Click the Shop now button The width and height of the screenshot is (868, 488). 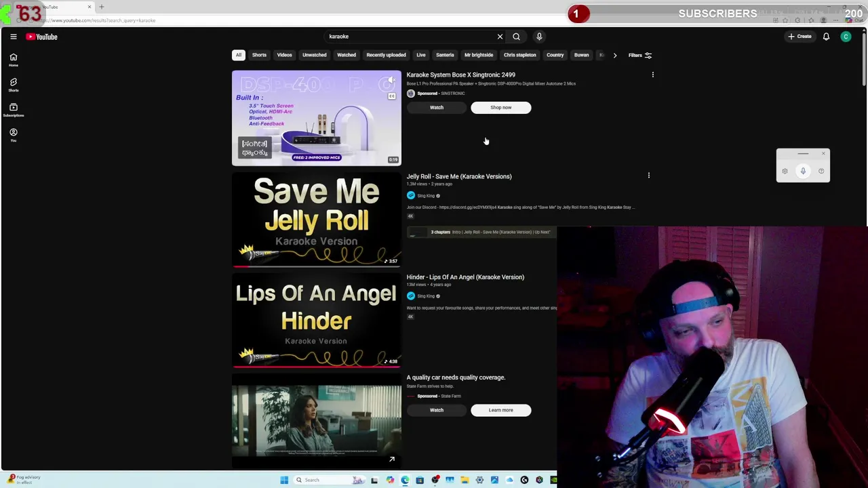(501, 107)
